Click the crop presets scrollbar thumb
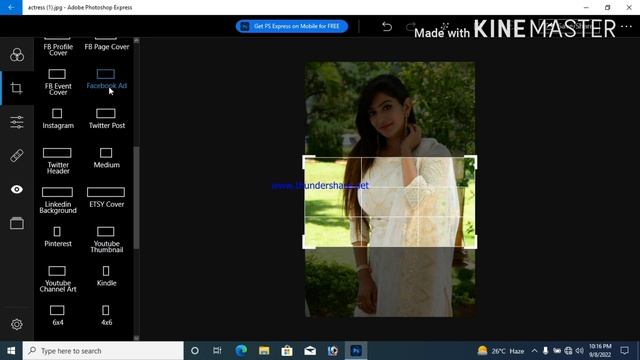Screen dimensions: 640x360 tap(136, 198)
